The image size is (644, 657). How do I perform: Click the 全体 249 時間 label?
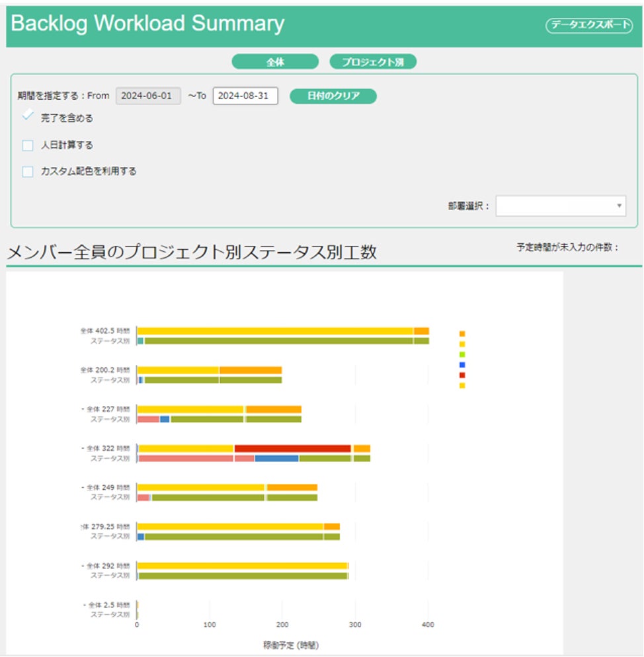pos(108,488)
